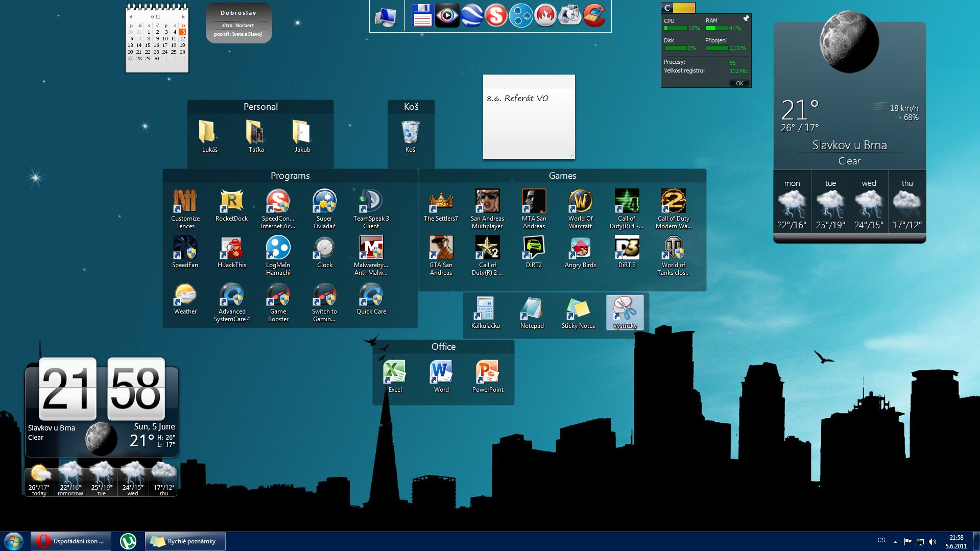Open LogMeIn Hamachi in Programs fence
Screen dimensions: 980x551
(x=278, y=255)
